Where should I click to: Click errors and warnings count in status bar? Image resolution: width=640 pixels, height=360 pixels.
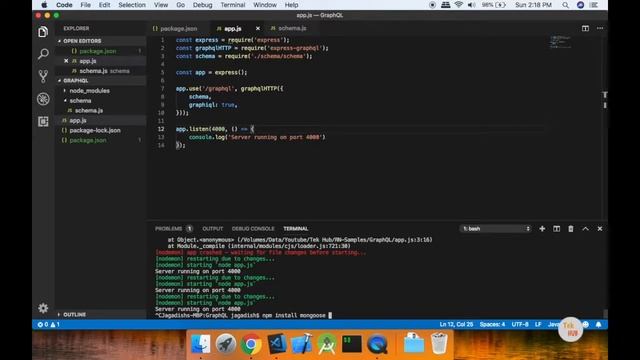(49, 324)
